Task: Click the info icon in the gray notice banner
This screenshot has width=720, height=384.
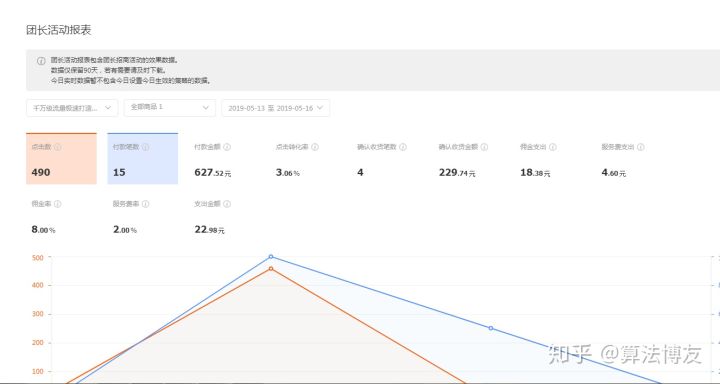Action: pos(41,61)
